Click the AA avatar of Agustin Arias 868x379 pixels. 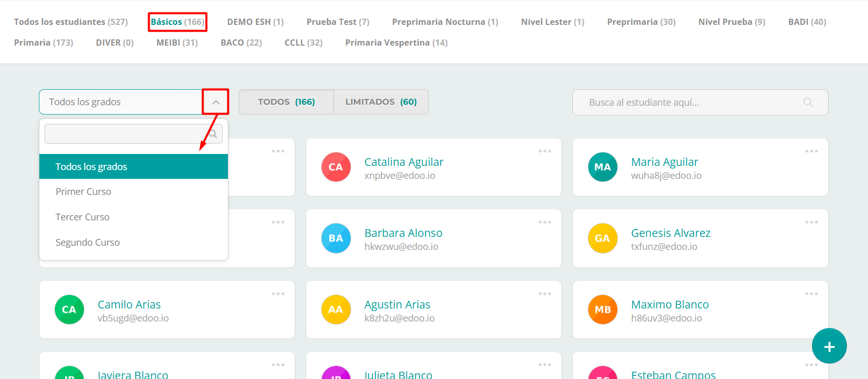[x=336, y=310]
